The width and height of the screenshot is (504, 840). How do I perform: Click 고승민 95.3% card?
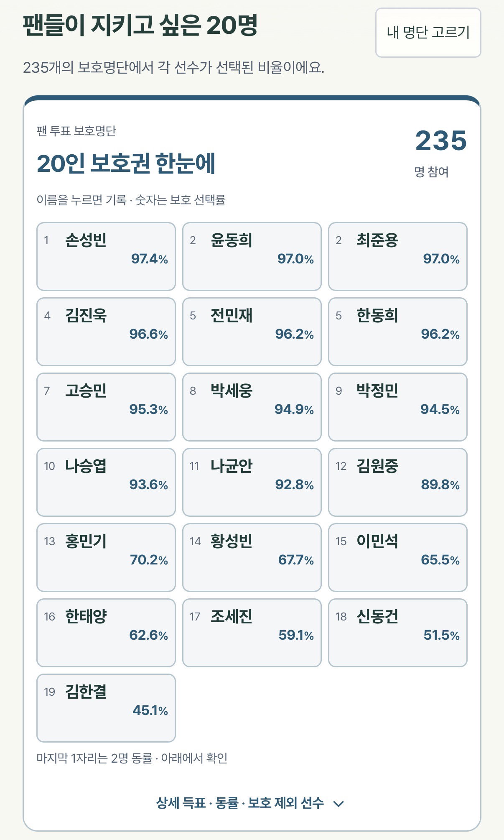pyautogui.click(x=106, y=407)
